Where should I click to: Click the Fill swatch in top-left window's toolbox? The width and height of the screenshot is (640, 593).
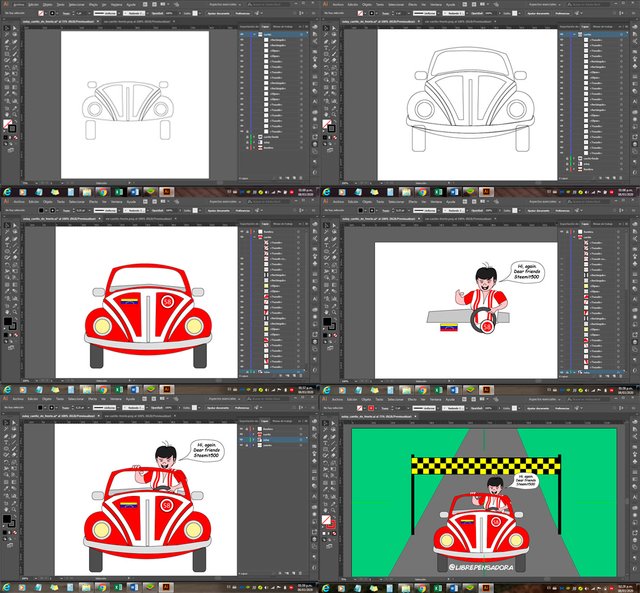pyautogui.click(x=7, y=124)
